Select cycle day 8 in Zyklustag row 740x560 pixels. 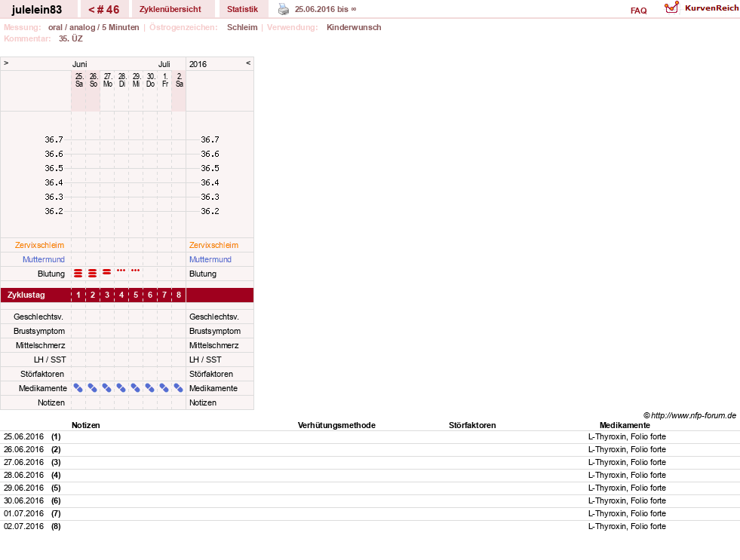tap(179, 295)
